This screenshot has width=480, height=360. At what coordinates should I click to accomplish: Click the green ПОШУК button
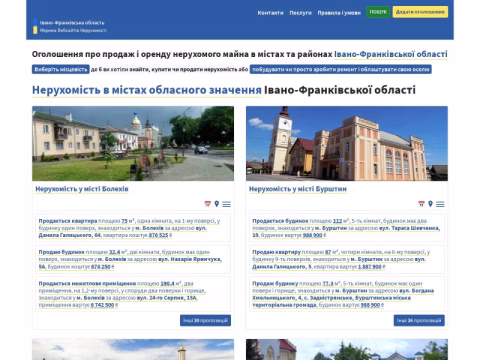pyautogui.click(x=378, y=12)
